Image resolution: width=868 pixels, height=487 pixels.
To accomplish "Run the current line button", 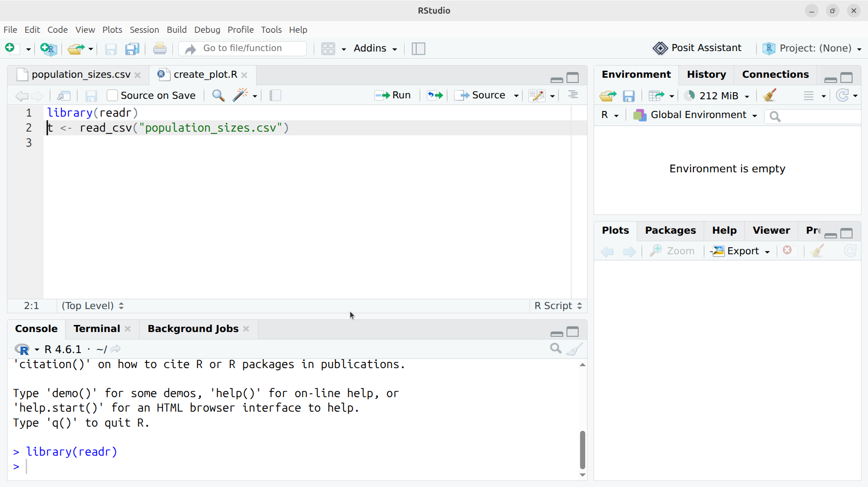I will [x=393, y=96].
